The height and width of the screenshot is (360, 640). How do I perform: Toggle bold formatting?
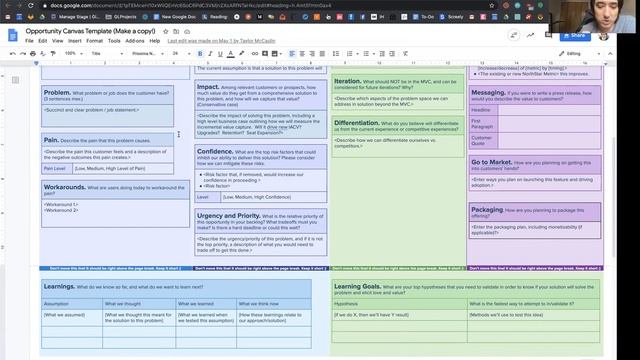click(x=200, y=53)
